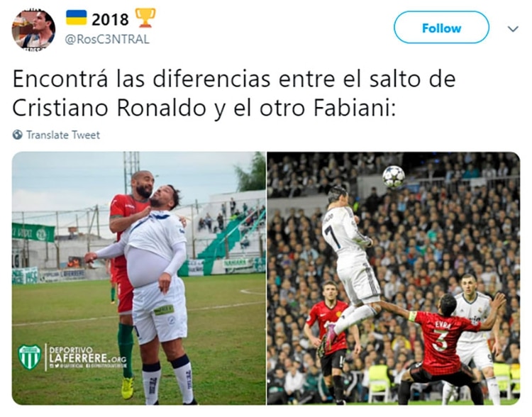The image size is (532, 417).
Task: Click the globe icon beside Translate Tweet
Action: [x=18, y=135]
